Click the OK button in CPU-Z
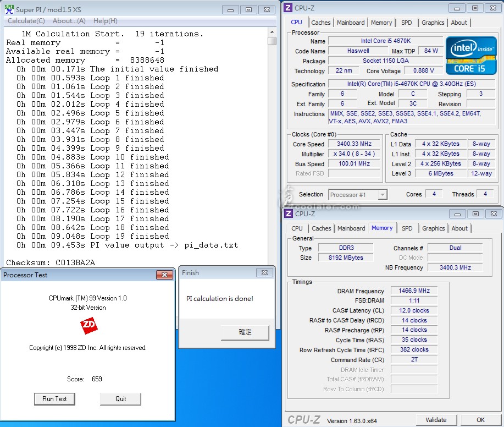 [480, 420]
